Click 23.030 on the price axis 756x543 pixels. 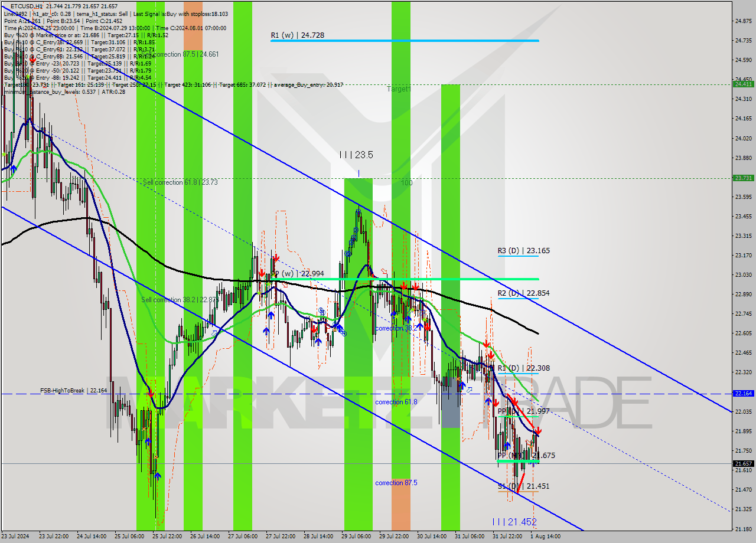click(742, 274)
